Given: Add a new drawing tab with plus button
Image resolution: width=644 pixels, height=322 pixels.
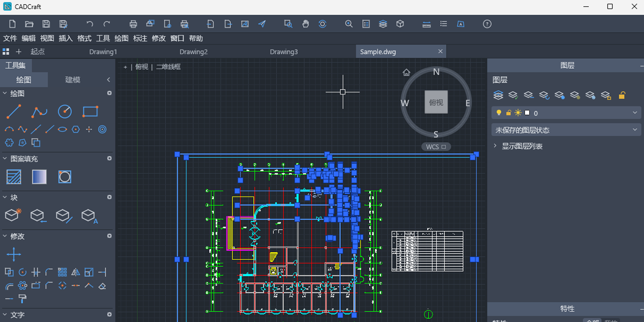Looking at the screenshot, I should 19,52.
